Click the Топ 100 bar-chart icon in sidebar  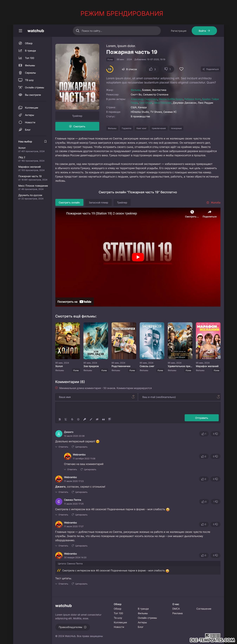(x=20, y=58)
